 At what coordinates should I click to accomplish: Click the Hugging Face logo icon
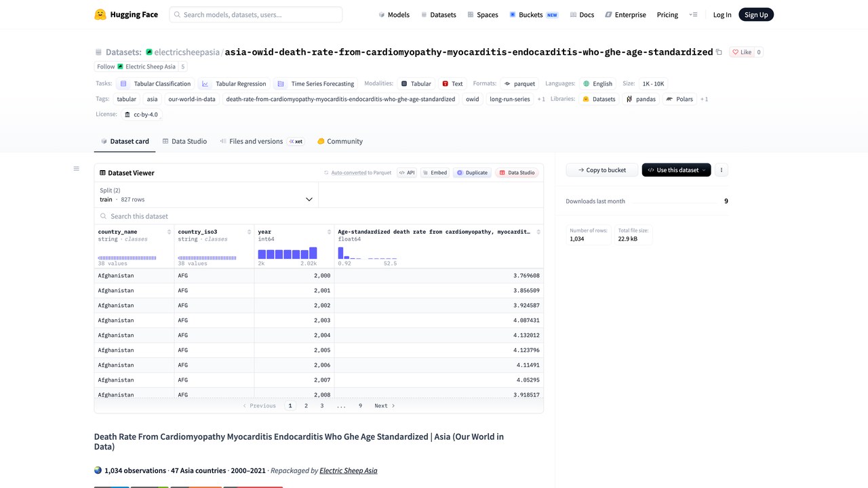pos(100,14)
